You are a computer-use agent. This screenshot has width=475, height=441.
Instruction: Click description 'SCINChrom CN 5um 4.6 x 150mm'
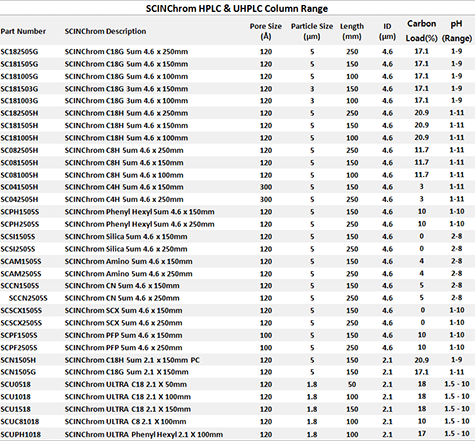122,286
